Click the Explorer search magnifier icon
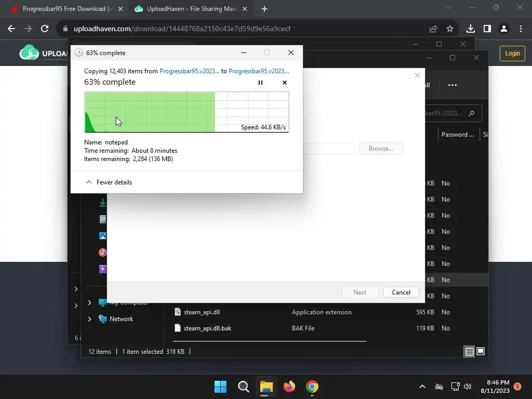Image resolution: width=532 pixels, height=399 pixels. point(471,113)
